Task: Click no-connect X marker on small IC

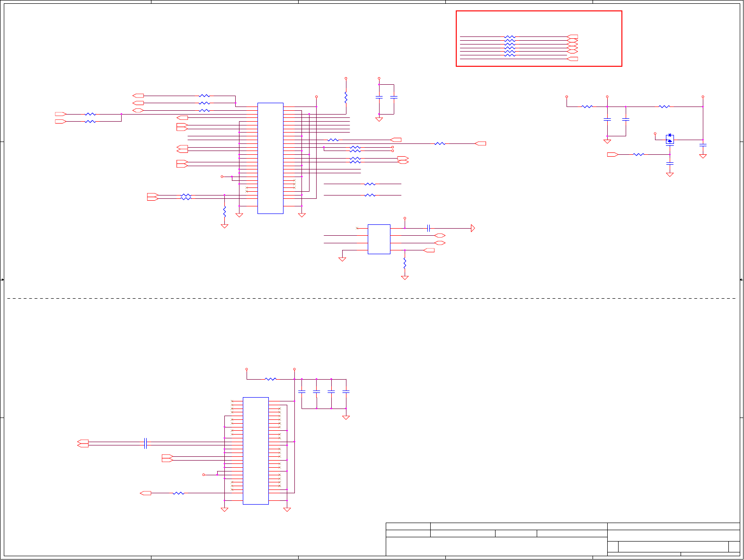Action: (x=357, y=228)
